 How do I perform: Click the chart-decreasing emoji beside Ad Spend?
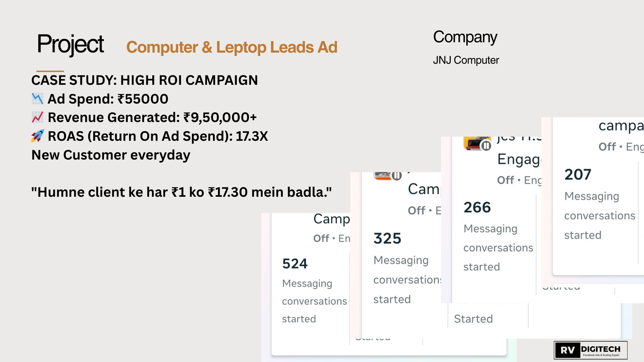click(x=37, y=99)
